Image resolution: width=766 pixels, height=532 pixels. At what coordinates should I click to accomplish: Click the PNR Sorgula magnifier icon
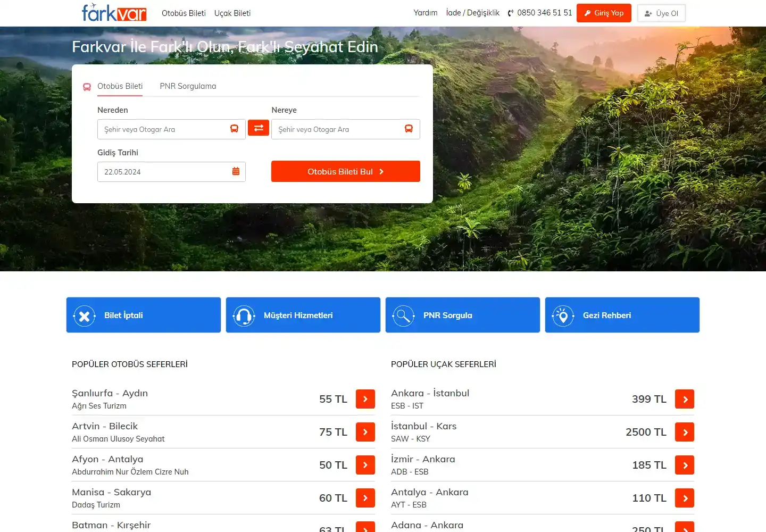click(x=403, y=317)
